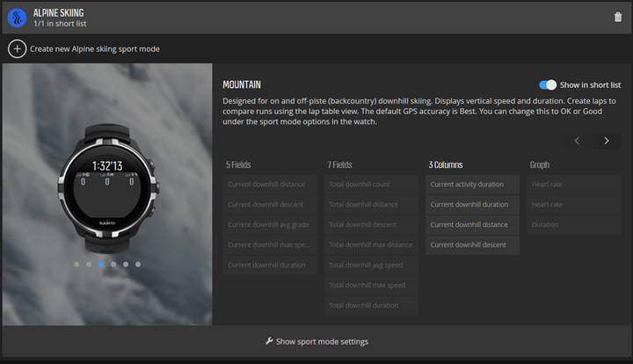Delete the Alpine Skiing sport mode via trash icon
The width and height of the screenshot is (633, 364).
(618, 18)
